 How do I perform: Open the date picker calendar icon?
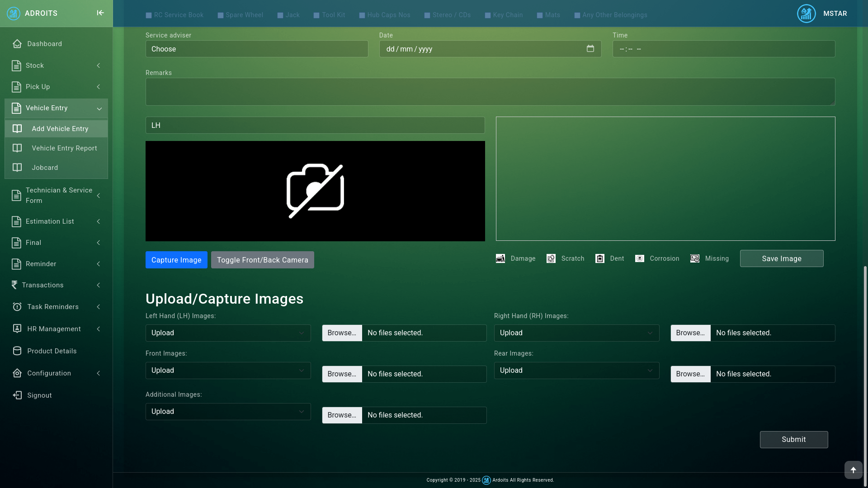[x=590, y=48]
